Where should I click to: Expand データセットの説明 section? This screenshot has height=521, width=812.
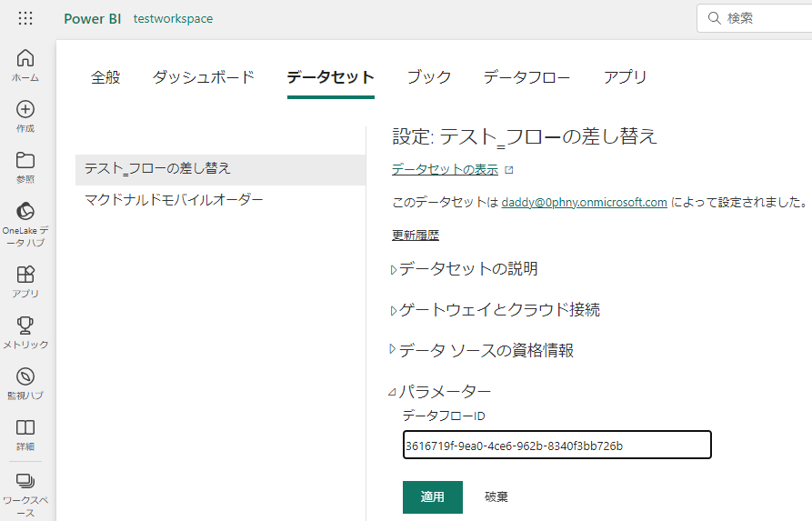click(x=465, y=269)
